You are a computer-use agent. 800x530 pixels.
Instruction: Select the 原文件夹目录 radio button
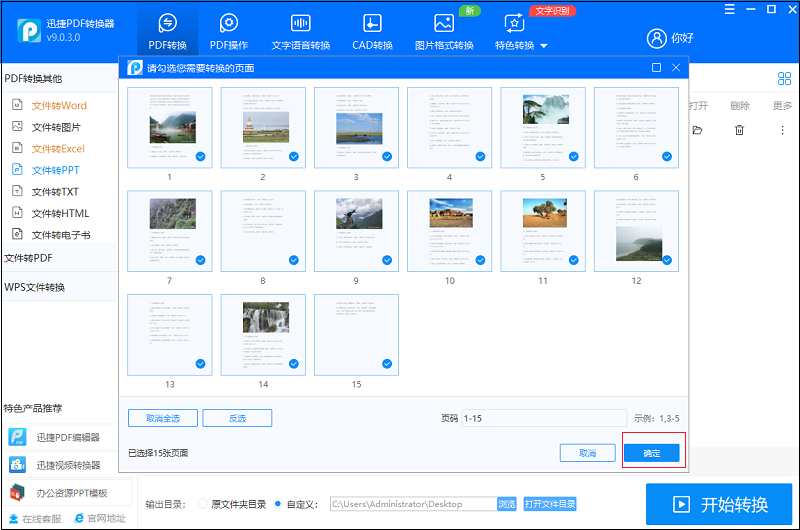(203, 504)
